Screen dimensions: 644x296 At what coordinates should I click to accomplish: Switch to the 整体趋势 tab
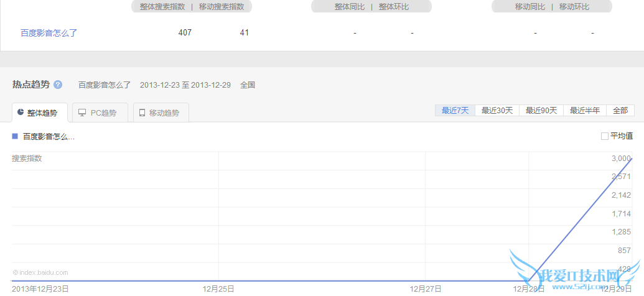[x=40, y=113]
